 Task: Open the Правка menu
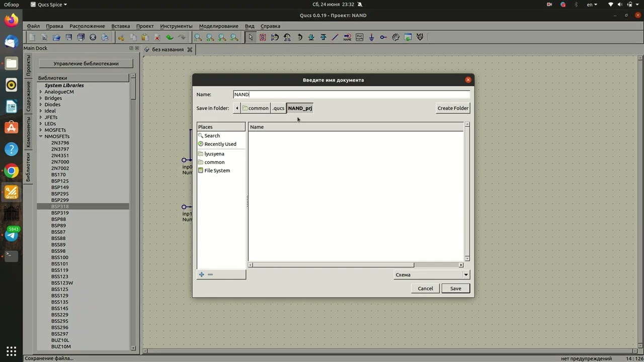coord(54,26)
